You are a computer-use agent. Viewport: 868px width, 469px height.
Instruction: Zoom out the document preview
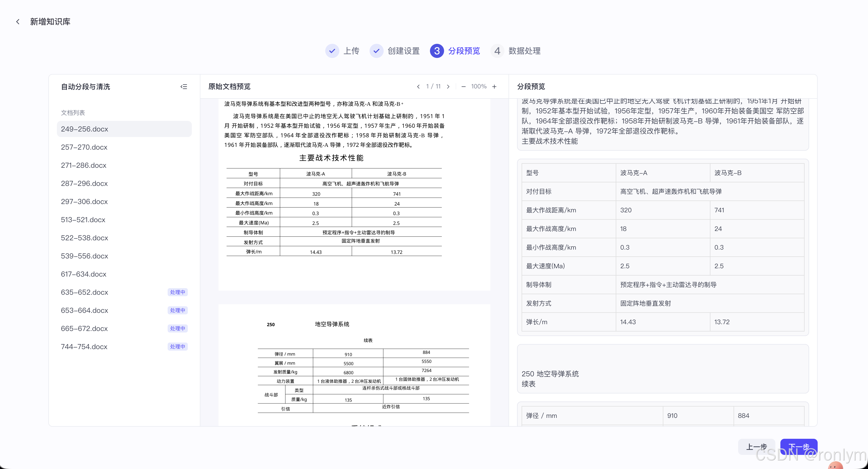pyautogui.click(x=463, y=87)
